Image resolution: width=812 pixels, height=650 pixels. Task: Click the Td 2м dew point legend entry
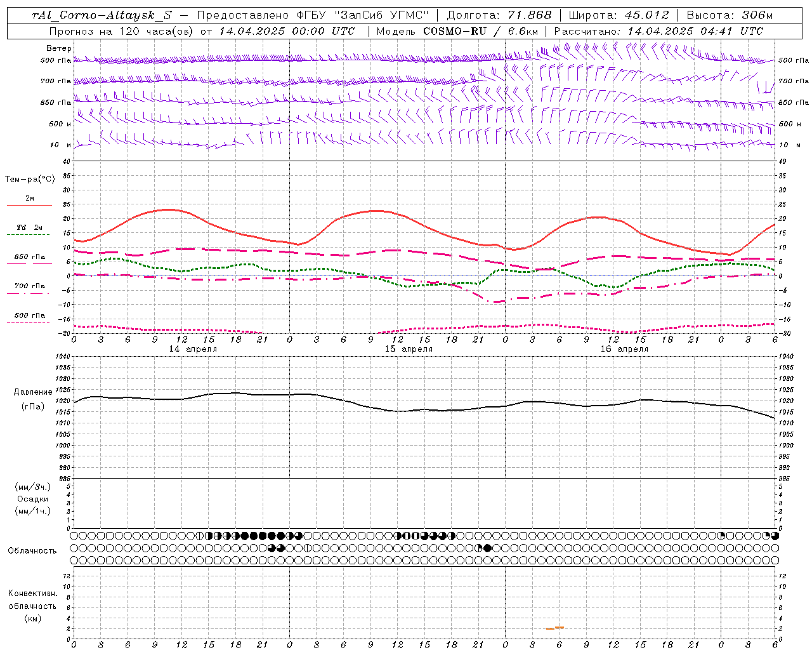(29, 227)
